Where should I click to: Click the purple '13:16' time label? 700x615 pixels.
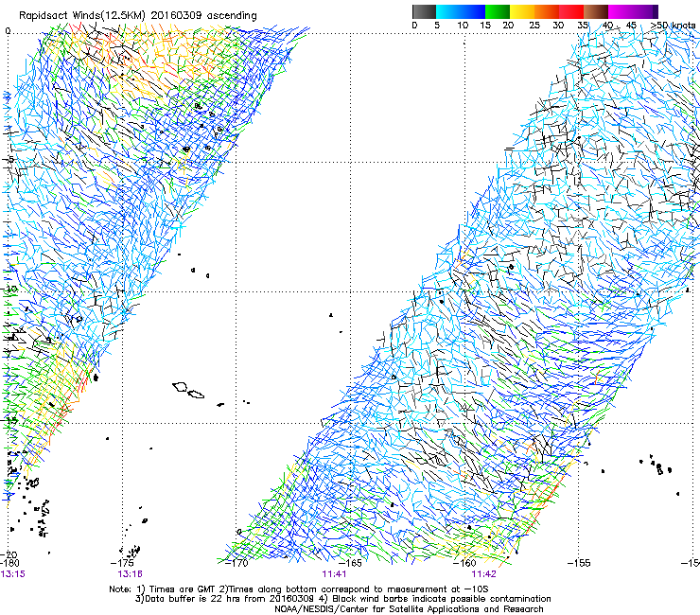click(130, 574)
